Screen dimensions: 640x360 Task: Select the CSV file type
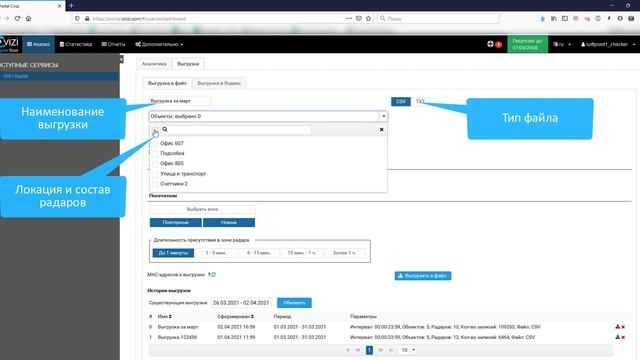(x=401, y=101)
